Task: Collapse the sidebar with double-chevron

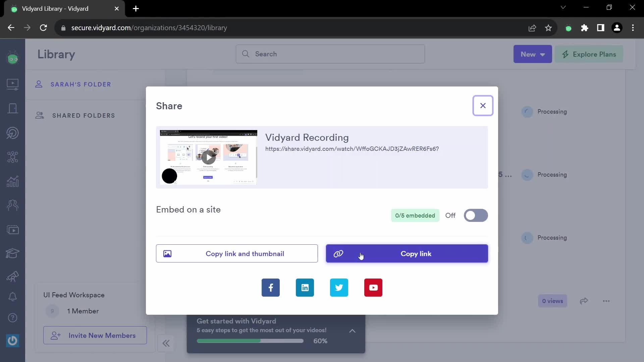Action: [166, 343]
